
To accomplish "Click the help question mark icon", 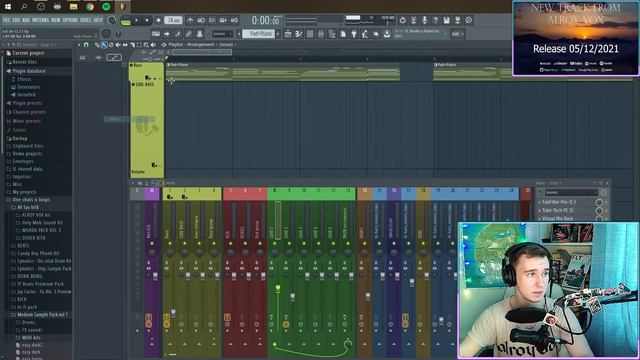I will coord(436,20).
